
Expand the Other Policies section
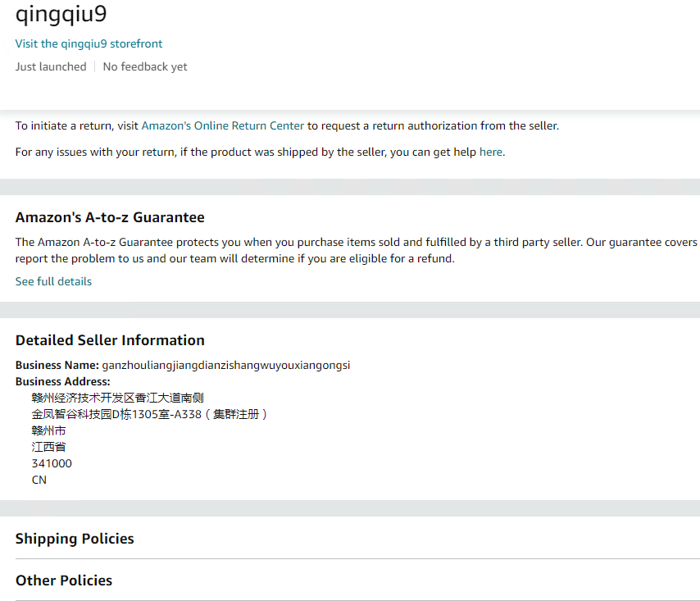(x=64, y=581)
